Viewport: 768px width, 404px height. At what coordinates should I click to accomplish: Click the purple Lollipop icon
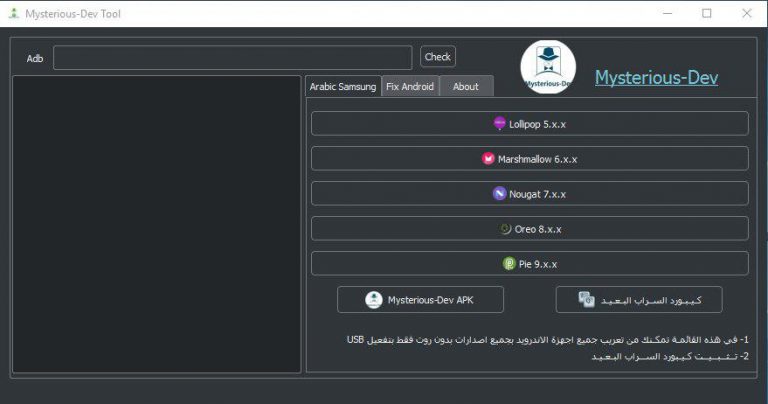(x=499, y=123)
